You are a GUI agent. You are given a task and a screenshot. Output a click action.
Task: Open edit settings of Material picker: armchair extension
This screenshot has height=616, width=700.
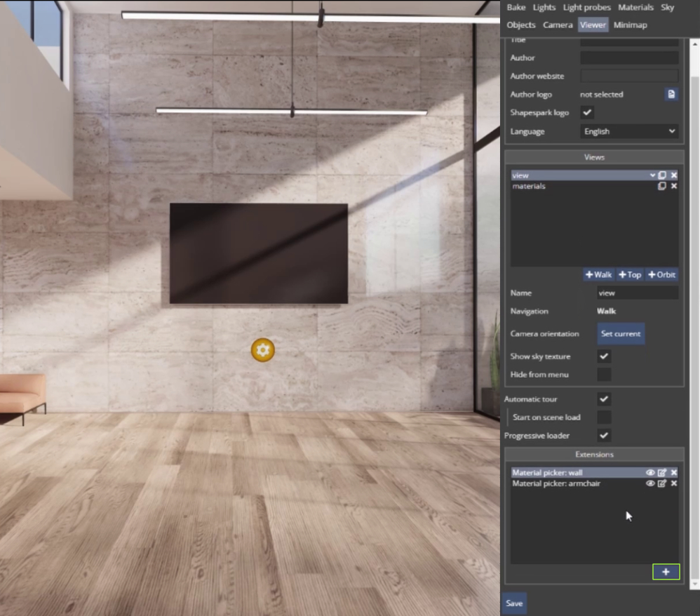(661, 484)
